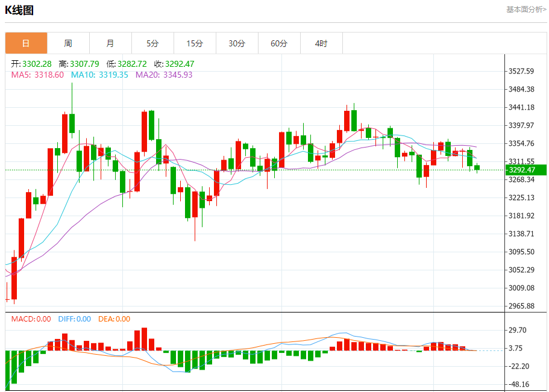Viewport: 549px width, 392px height.
Task: Open the 基本面分析 link
Action: pos(526,10)
